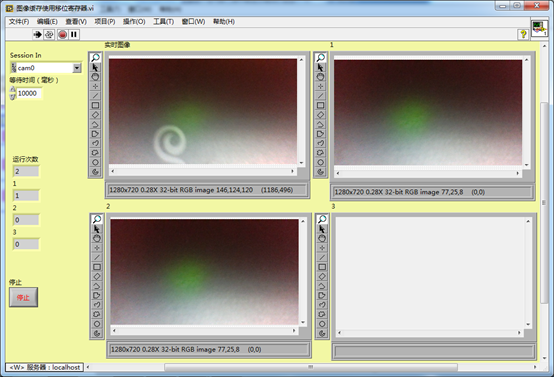
Task: Open the context help question mark
Action: point(523,34)
